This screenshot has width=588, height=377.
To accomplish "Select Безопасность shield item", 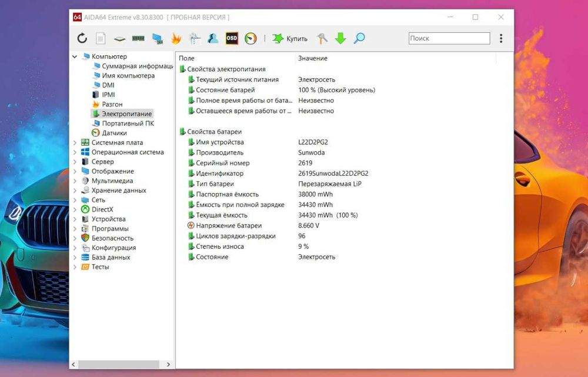I will click(107, 238).
